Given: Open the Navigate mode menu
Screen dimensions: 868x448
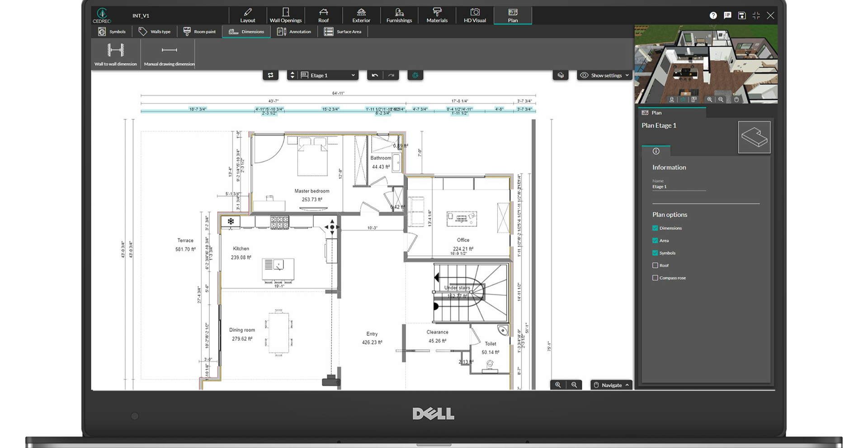Looking at the screenshot, I should pos(611,385).
